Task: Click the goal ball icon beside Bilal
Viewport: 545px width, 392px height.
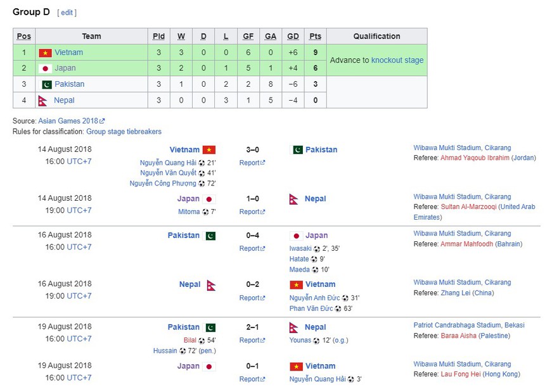Action: pos(202,340)
